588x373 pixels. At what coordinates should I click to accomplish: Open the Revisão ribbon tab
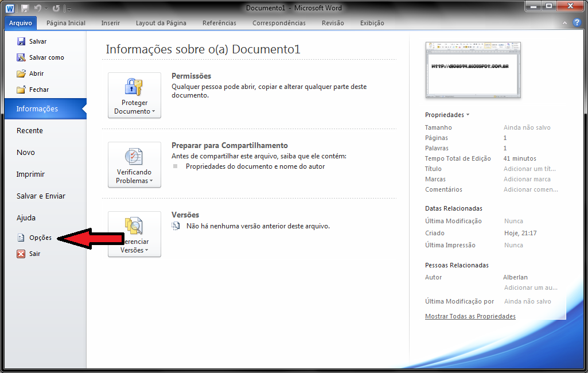point(332,23)
